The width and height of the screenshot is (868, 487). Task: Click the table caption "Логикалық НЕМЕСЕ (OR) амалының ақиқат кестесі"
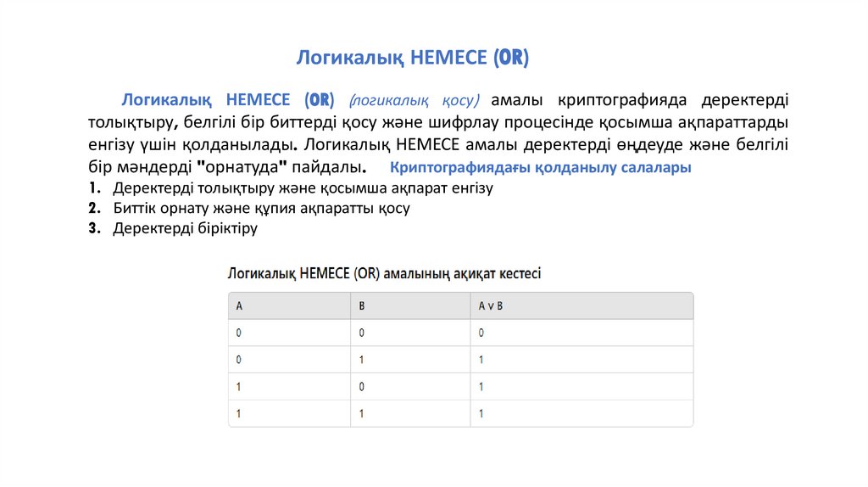(x=384, y=274)
